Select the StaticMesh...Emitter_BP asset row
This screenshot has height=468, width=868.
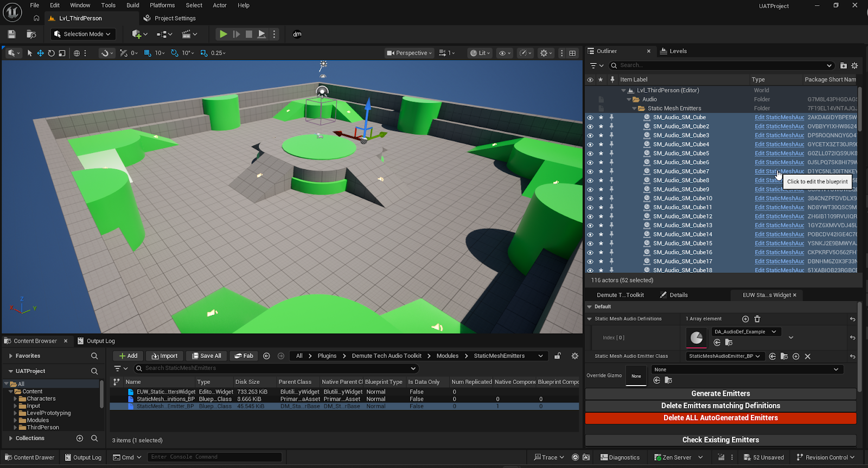click(x=344, y=406)
